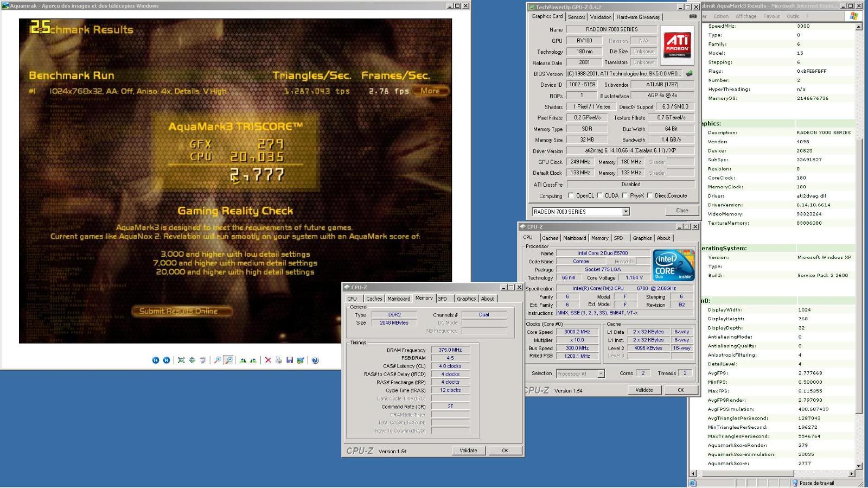Open the Processor #1 selection dropdown
Screen dimensions: 868x488
click(x=601, y=373)
